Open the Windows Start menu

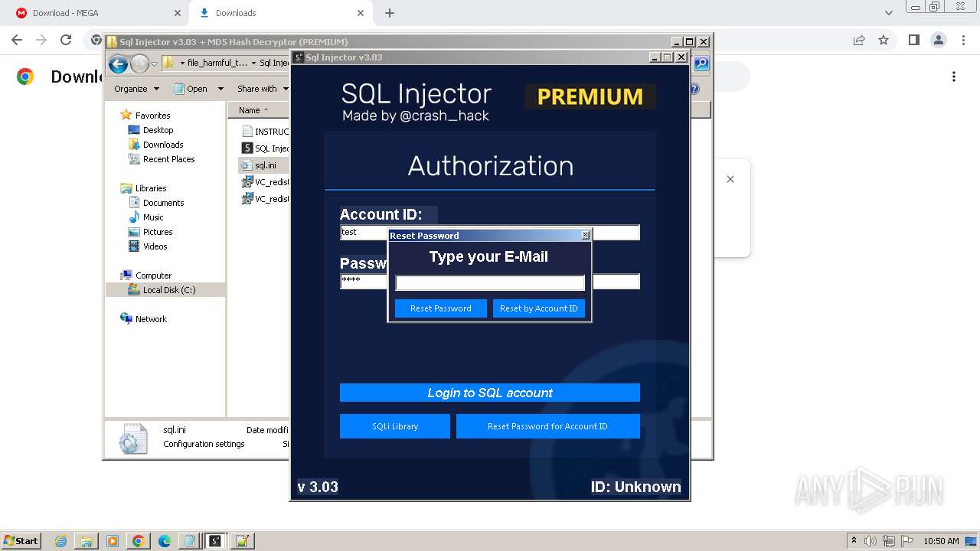point(21,540)
